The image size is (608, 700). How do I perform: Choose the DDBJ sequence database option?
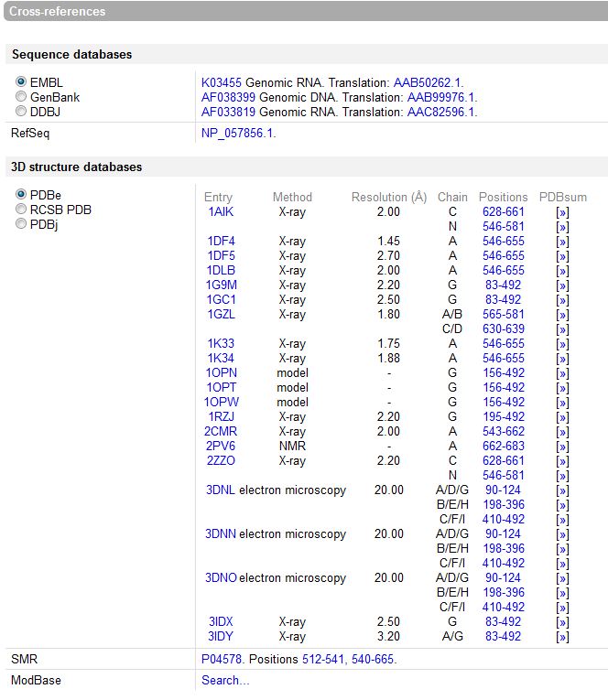[x=21, y=112]
